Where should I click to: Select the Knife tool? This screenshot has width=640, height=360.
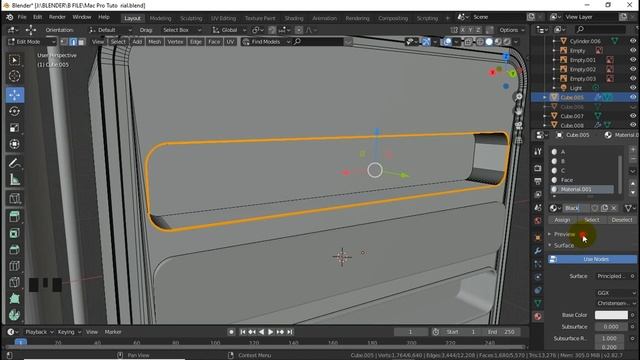(15, 282)
